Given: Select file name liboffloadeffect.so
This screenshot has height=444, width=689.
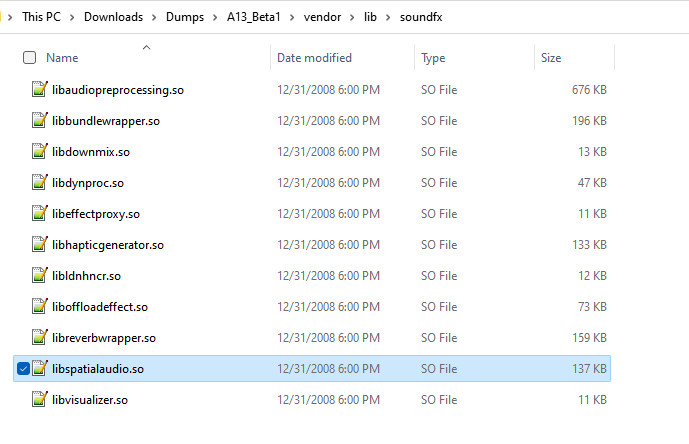Looking at the screenshot, I should (100, 306).
